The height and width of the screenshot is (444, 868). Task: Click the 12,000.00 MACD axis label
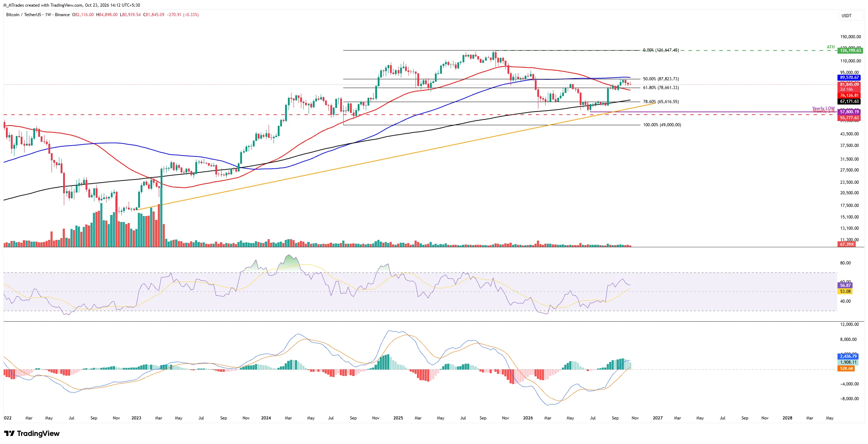[x=849, y=324]
